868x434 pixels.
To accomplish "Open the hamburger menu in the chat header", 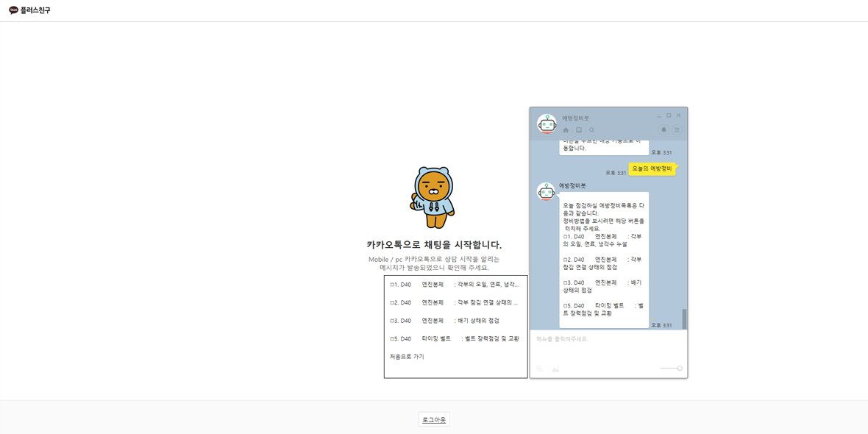I will pos(677,130).
